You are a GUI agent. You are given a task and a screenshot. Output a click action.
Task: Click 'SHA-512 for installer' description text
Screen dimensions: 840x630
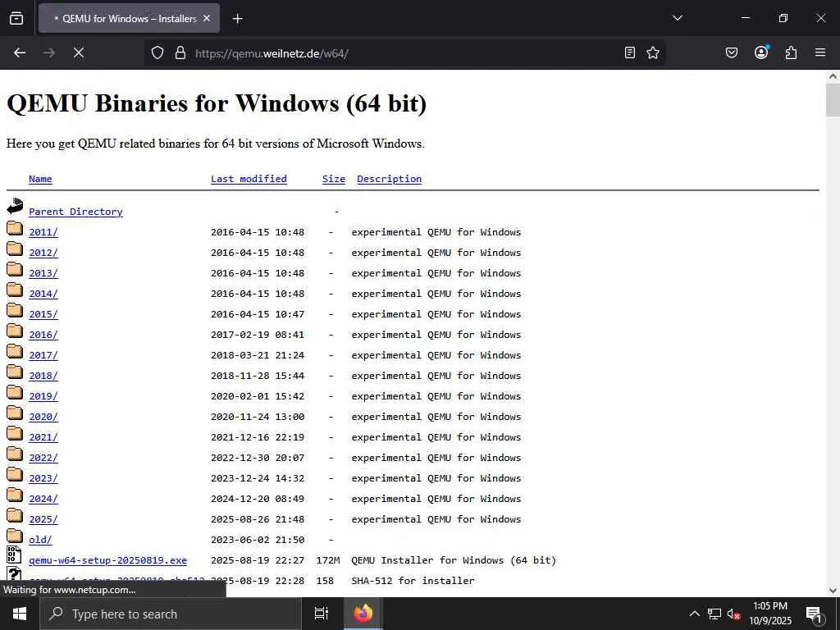413,581
